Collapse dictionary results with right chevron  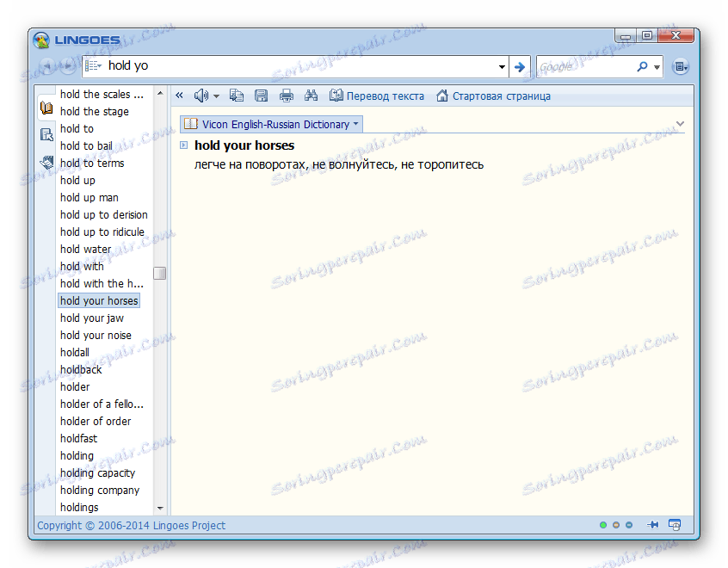pos(680,124)
